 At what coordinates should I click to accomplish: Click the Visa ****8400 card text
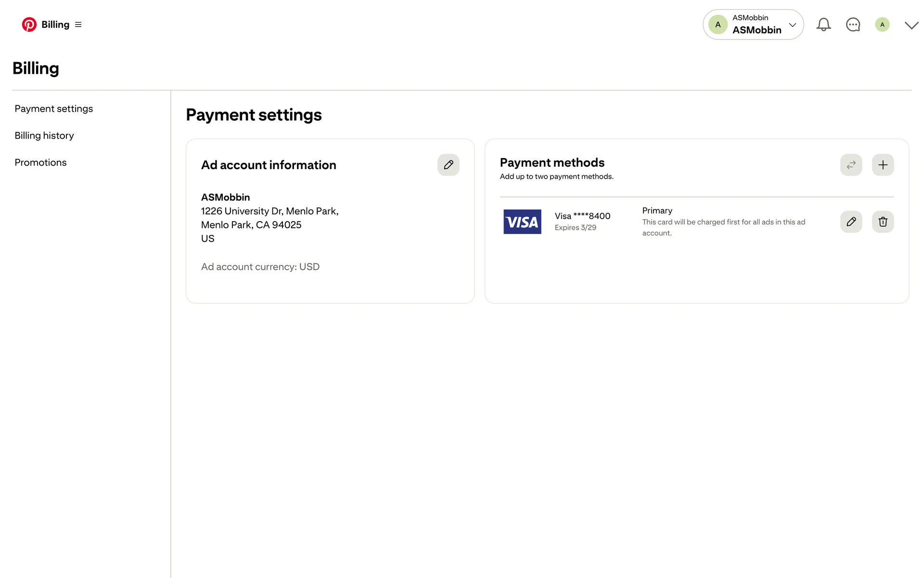pyautogui.click(x=582, y=216)
